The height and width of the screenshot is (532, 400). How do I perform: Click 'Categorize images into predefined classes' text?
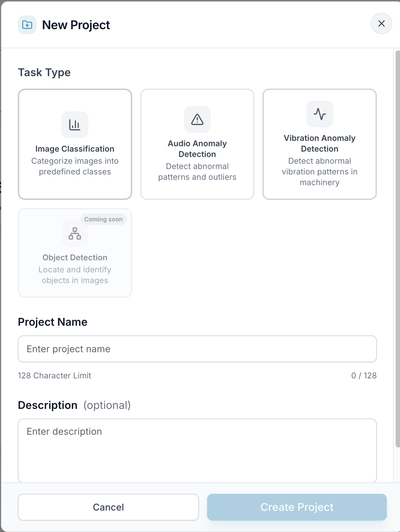(x=75, y=166)
